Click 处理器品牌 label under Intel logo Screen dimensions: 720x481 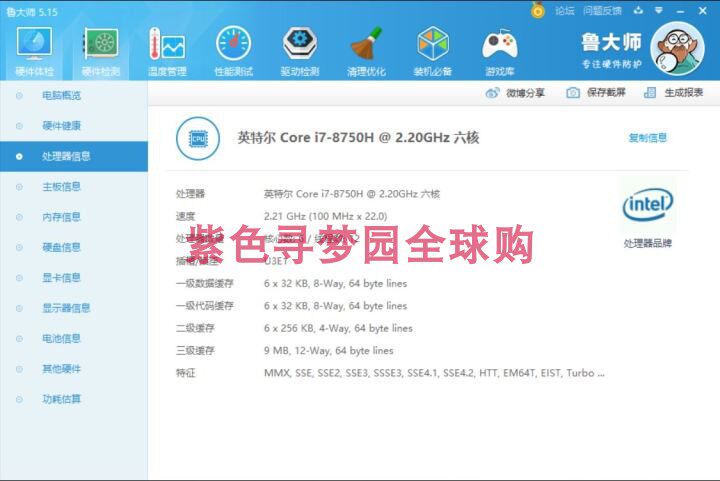[647, 243]
